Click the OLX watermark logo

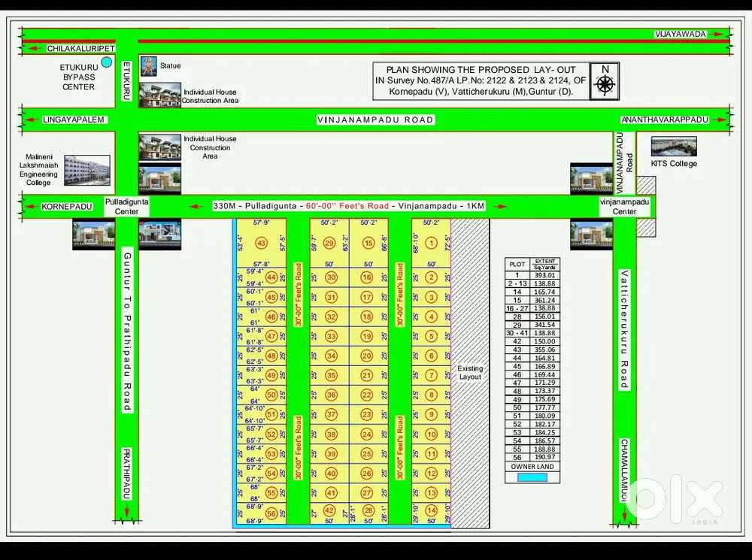click(x=675, y=500)
